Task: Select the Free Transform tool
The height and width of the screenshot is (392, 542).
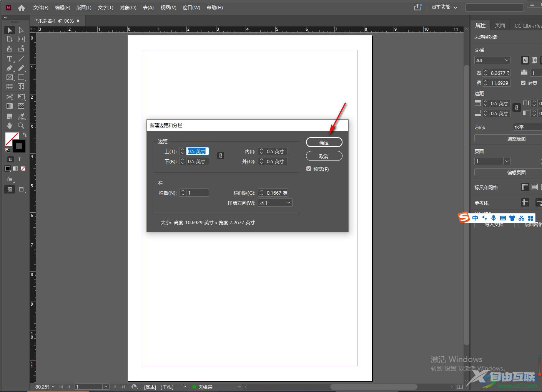Action: (x=21, y=97)
